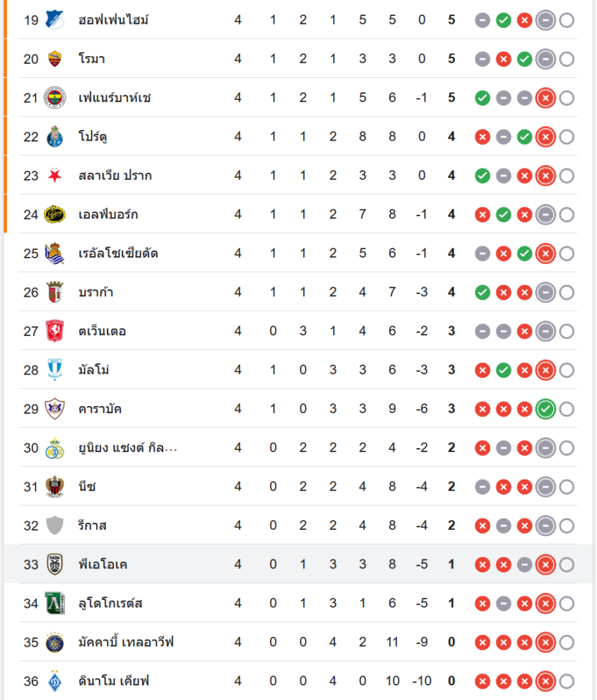Click Fenerbahçe's outlined red loss indicator
This screenshot has width=597, height=700.
(x=545, y=98)
